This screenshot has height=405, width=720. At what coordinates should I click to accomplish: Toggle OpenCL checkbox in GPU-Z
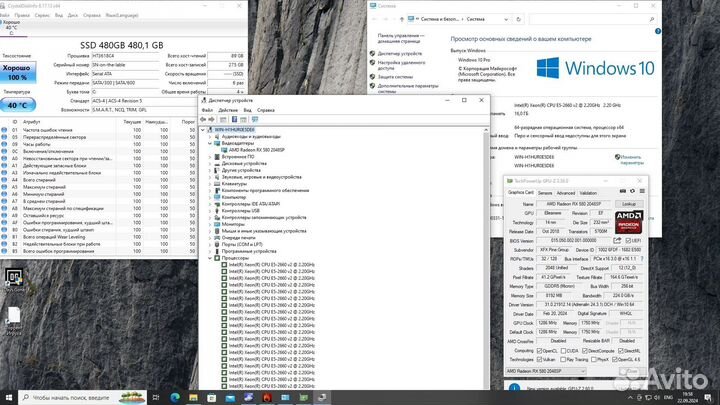(x=540, y=351)
